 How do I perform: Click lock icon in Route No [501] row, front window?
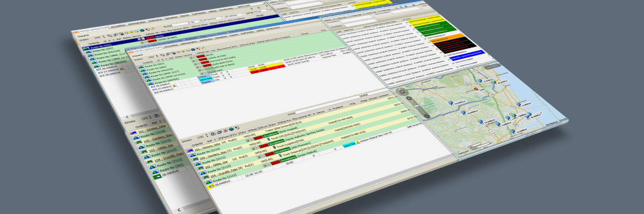(x=191, y=57)
